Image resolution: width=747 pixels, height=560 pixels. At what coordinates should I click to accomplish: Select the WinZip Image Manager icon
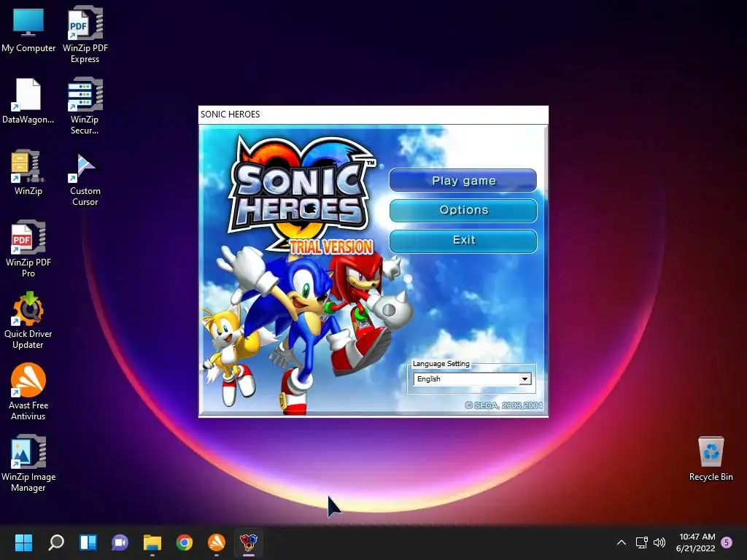click(28, 463)
